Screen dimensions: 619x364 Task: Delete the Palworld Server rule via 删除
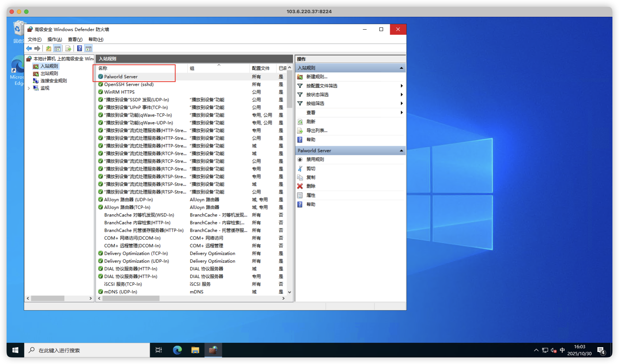(x=310, y=186)
